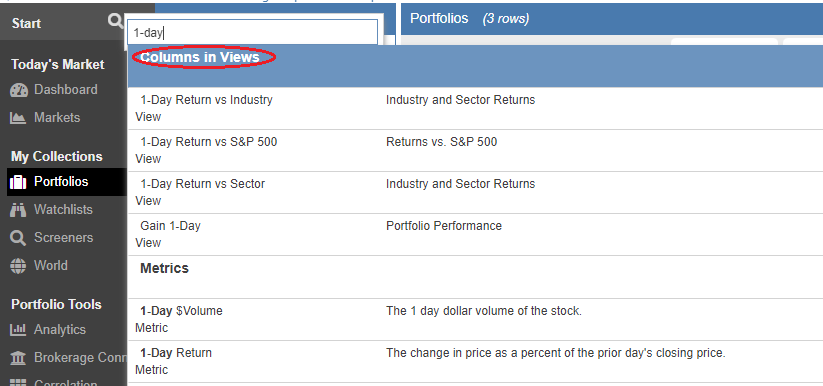Open the World globe icon
Screen dimensions: 823x386
18,266
